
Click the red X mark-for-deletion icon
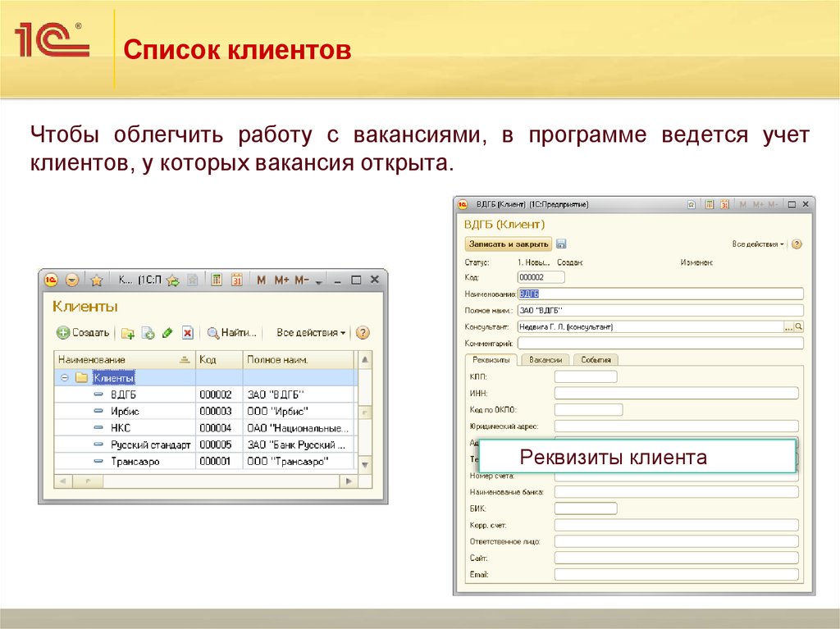click(x=187, y=333)
